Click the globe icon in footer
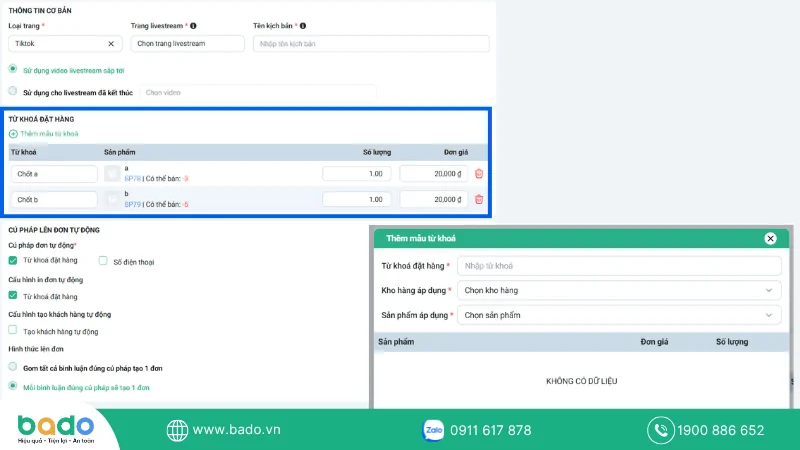The width and height of the screenshot is (800, 450). pos(177,430)
